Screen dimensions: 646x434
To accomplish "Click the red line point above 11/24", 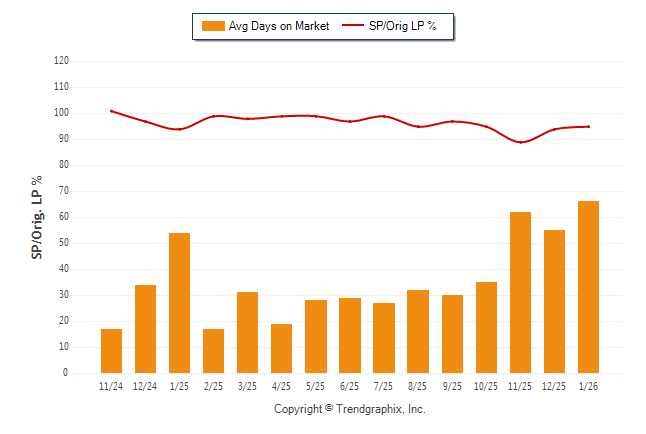I will point(111,111).
